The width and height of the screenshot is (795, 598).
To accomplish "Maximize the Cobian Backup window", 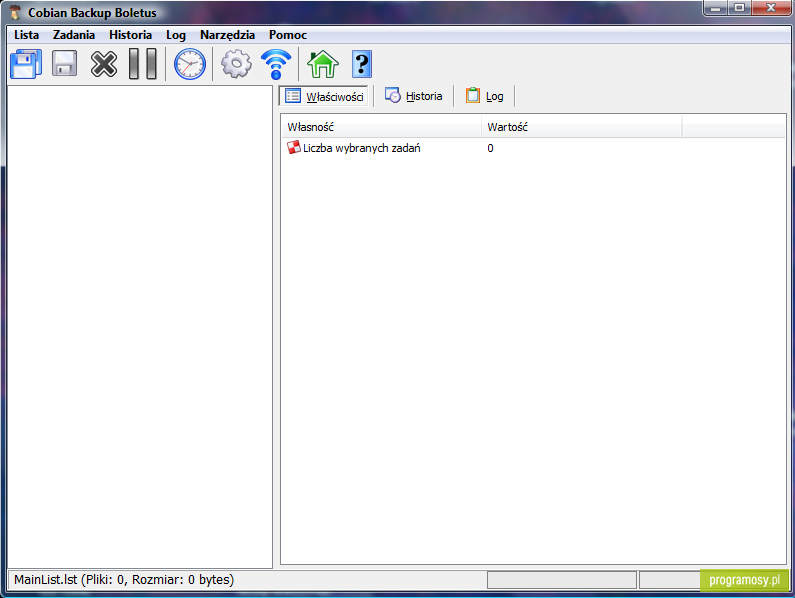I will 739,8.
